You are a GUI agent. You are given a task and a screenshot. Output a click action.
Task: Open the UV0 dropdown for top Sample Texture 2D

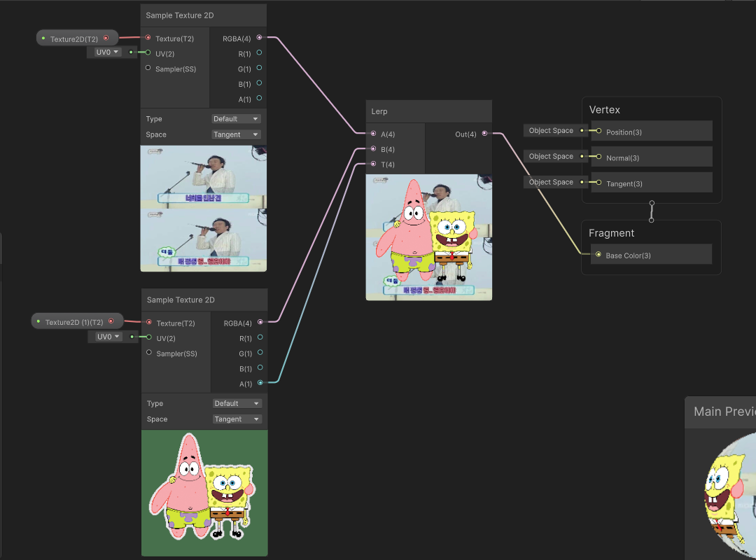click(107, 52)
